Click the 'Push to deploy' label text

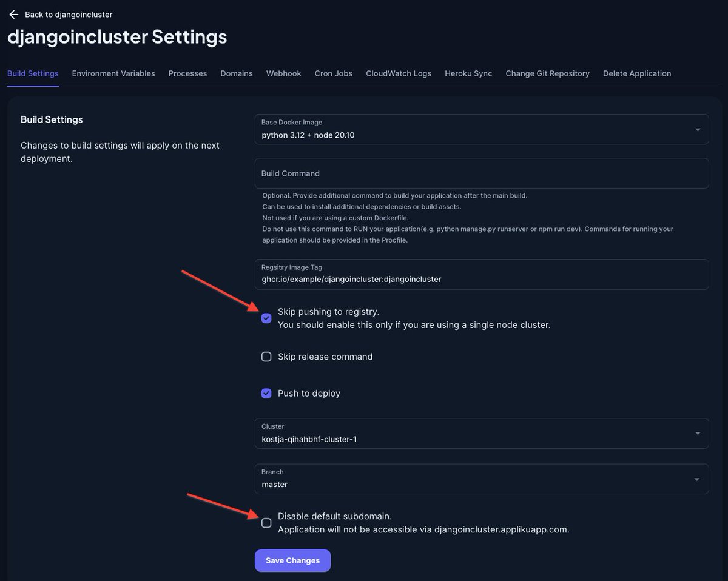pyautogui.click(x=309, y=393)
